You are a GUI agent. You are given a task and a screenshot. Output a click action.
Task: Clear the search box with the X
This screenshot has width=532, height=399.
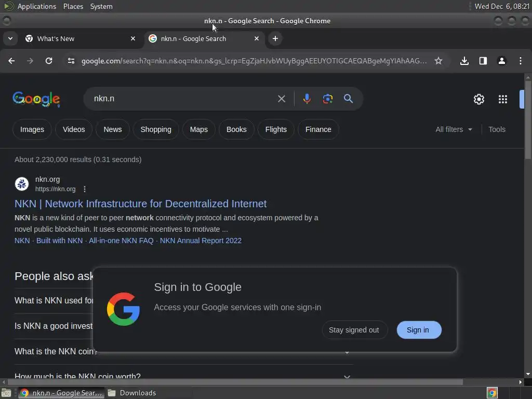pos(281,99)
